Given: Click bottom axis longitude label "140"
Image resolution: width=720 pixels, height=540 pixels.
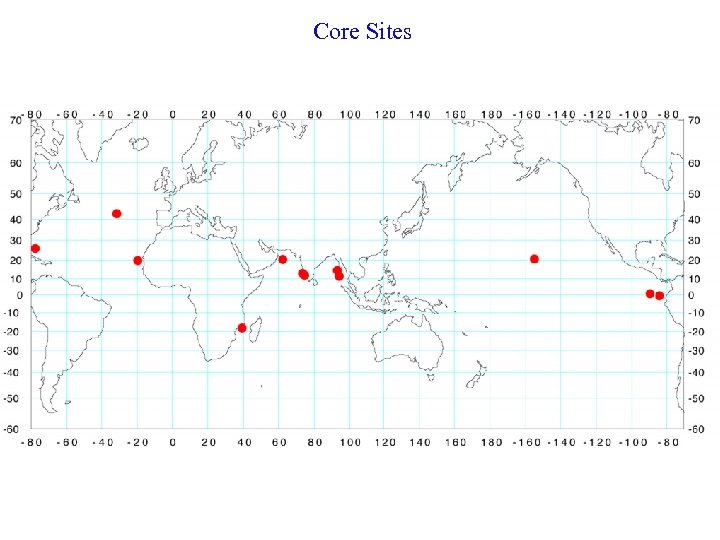Looking at the screenshot, I should click(x=420, y=442).
